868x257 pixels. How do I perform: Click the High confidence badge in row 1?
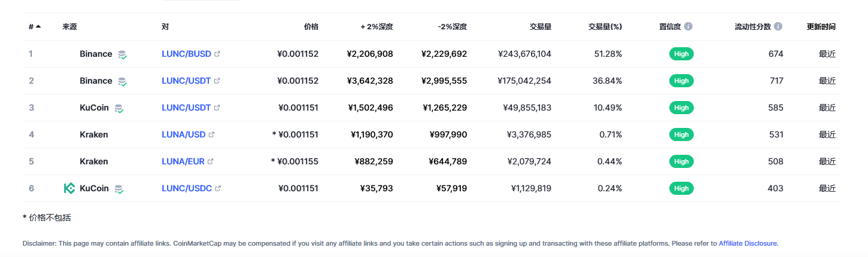click(x=681, y=54)
